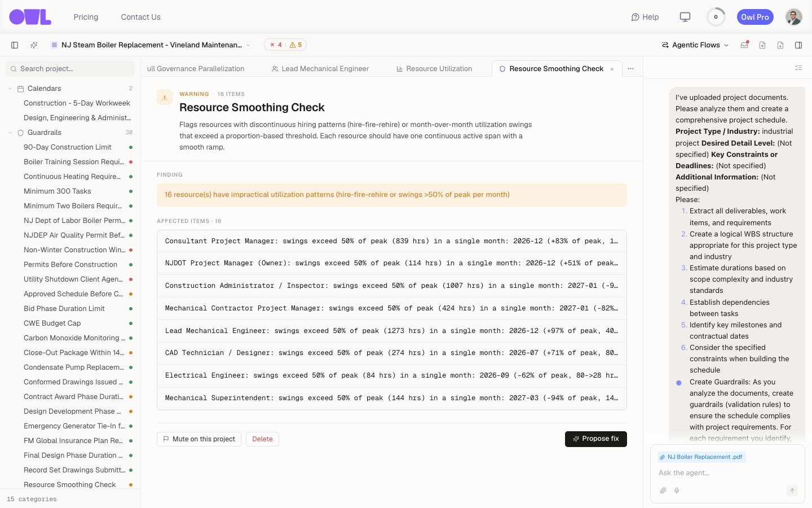The image size is (812, 508).
Task: Open the tab overflow three-dot menu
Action: [x=631, y=69]
